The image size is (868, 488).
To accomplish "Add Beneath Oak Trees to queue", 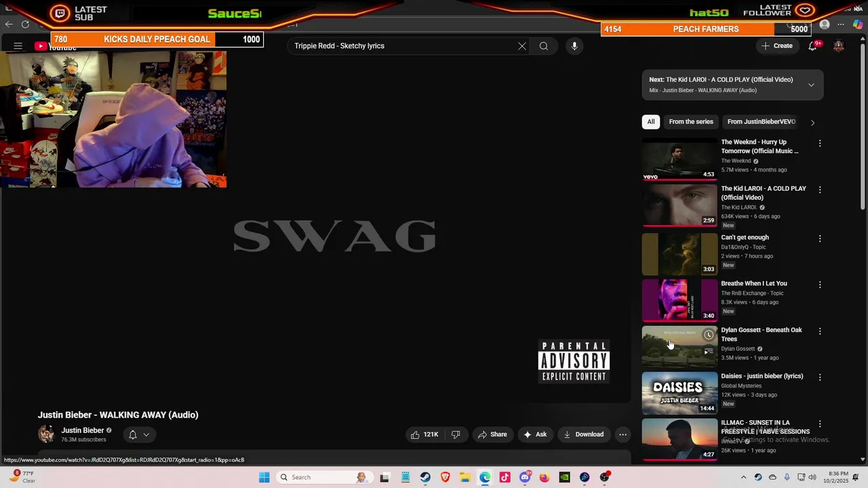I will 709,351.
